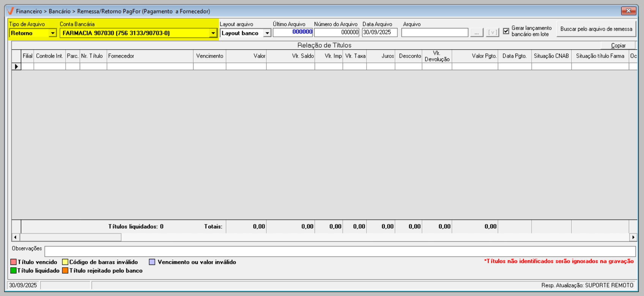Click the Vencimento column header
Viewport: 644px width, 296px height.
coord(209,56)
